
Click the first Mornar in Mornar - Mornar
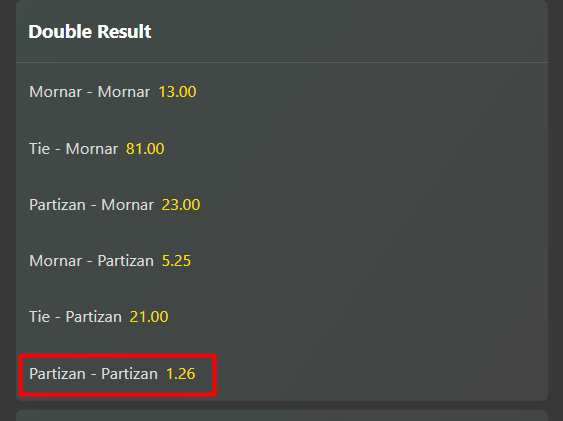(56, 92)
